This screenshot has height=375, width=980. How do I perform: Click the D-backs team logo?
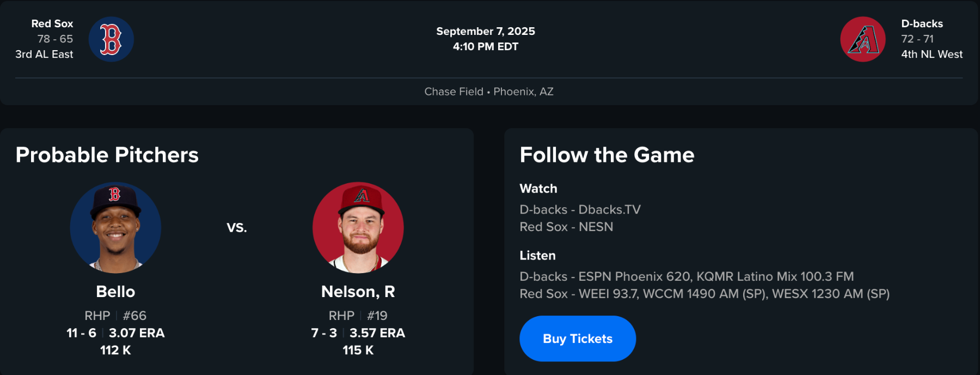click(863, 39)
